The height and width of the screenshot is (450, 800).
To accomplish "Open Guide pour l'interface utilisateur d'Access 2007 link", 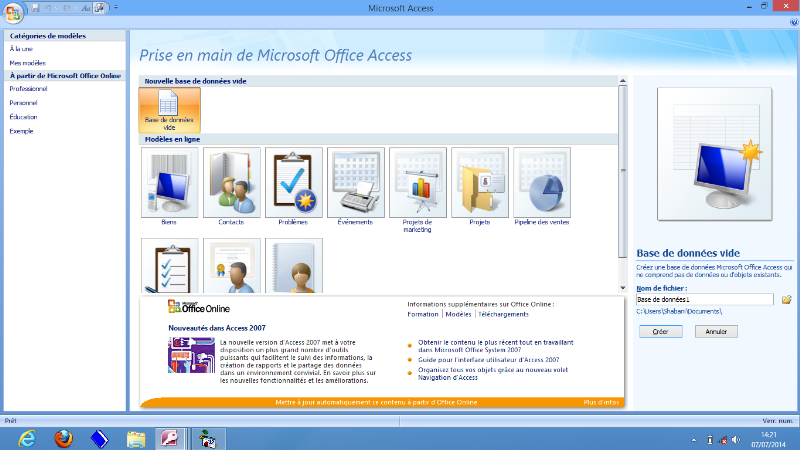I will pyautogui.click(x=488, y=360).
